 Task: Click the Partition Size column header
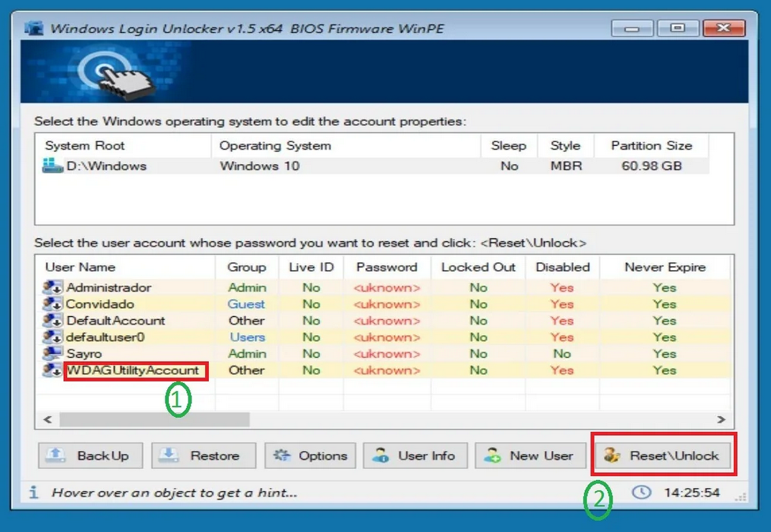pyautogui.click(x=651, y=146)
